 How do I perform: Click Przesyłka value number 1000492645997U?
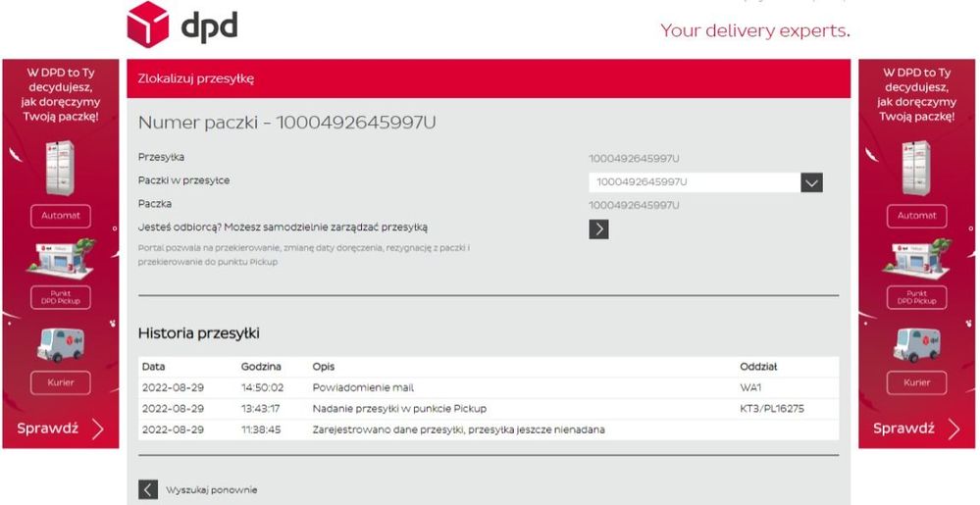point(634,159)
